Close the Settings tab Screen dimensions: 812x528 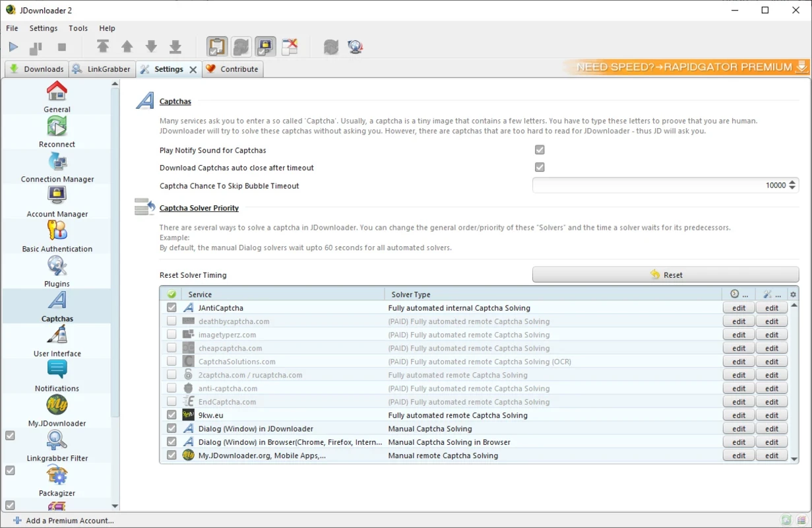click(x=193, y=69)
